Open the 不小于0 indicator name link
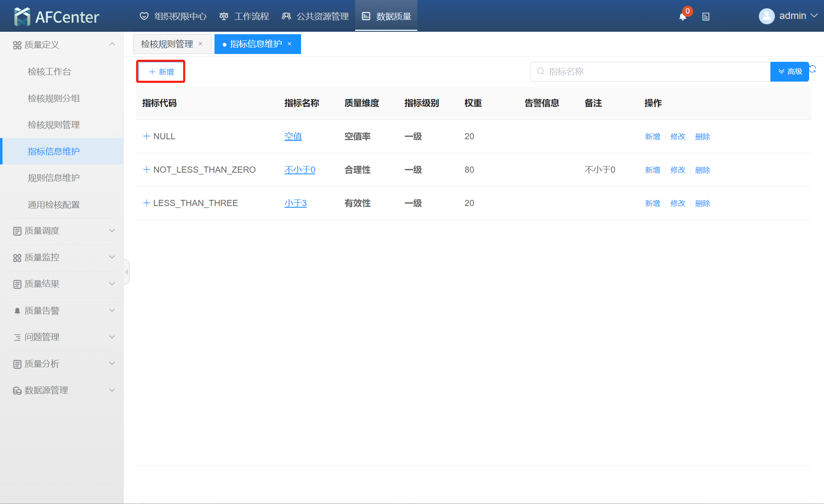Image resolution: width=824 pixels, height=504 pixels. coord(300,170)
